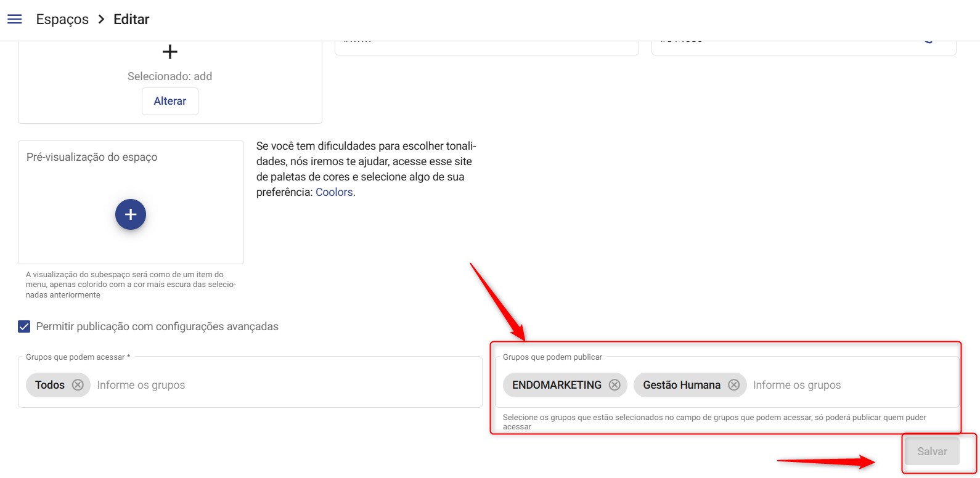Open 'Grupos que podem publicar' group selector
The height and width of the screenshot is (478, 980).
[x=851, y=385]
